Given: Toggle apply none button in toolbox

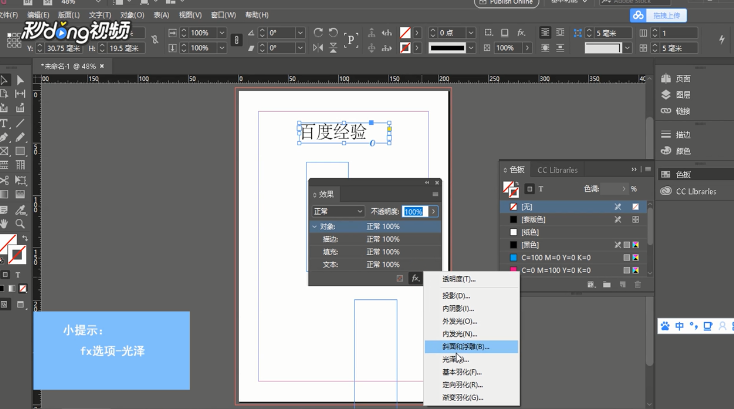Looking at the screenshot, I should (x=23, y=288).
